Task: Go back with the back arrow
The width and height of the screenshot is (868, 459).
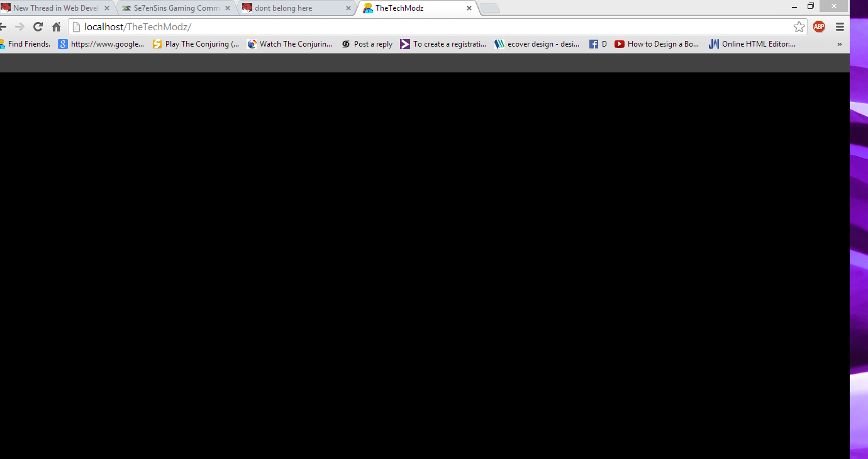Action: coord(3,26)
